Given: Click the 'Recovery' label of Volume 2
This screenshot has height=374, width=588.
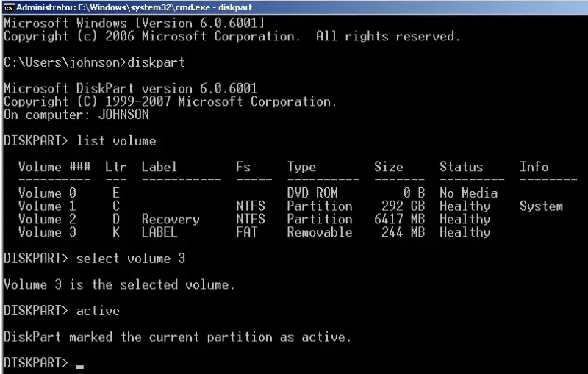Looking at the screenshot, I should click(x=171, y=220).
